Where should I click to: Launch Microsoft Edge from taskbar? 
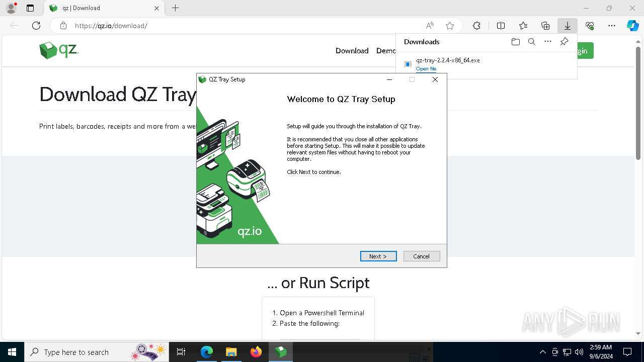click(207, 352)
